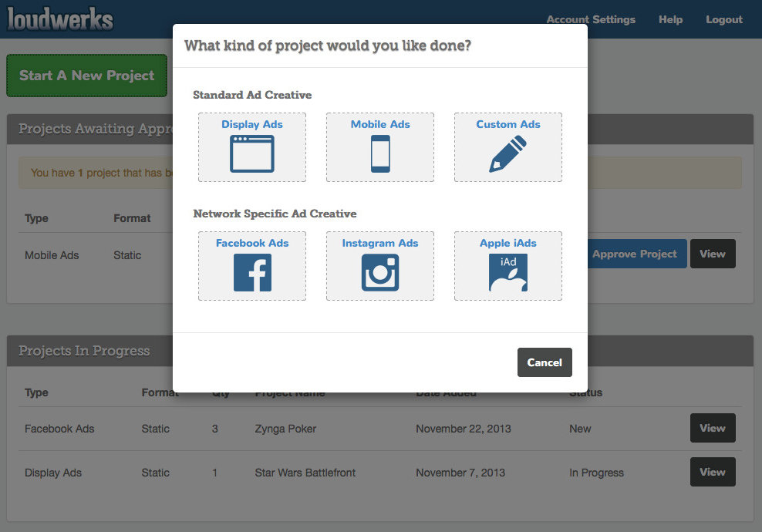The image size is (762, 532).
Task: Select the Instagram camera icon
Action: (x=380, y=272)
